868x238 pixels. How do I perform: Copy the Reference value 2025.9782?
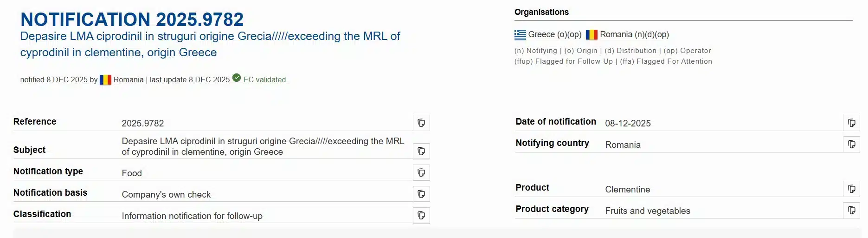421,123
